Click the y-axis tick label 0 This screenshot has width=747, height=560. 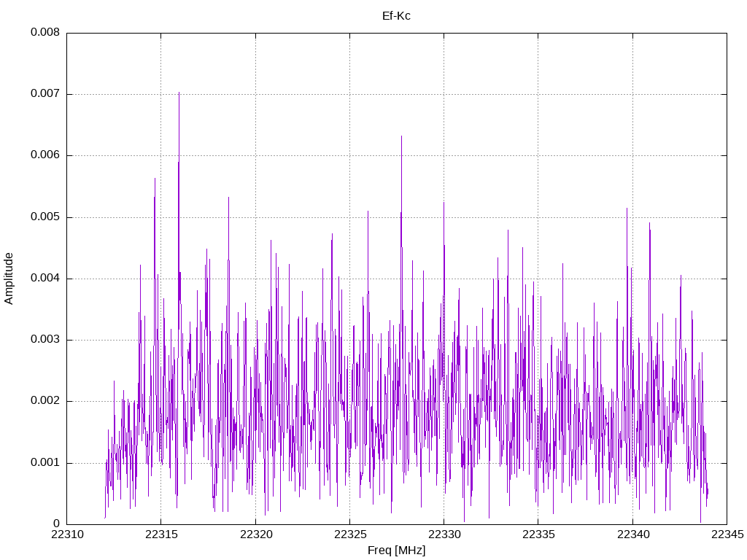coord(57,524)
